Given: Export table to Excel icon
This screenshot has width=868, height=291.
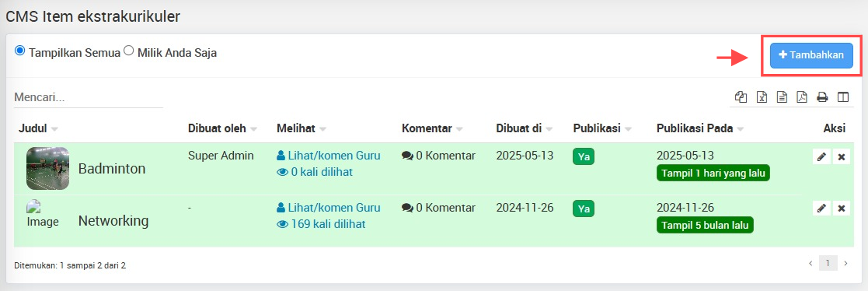Looking at the screenshot, I should click(x=762, y=97).
